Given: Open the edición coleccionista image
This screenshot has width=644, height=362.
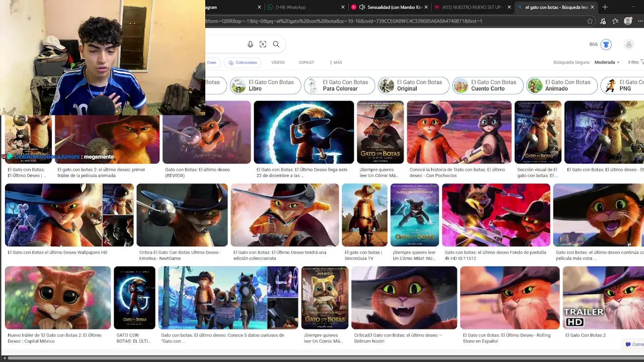Looking at the screenshot, I should pos(285,215).
